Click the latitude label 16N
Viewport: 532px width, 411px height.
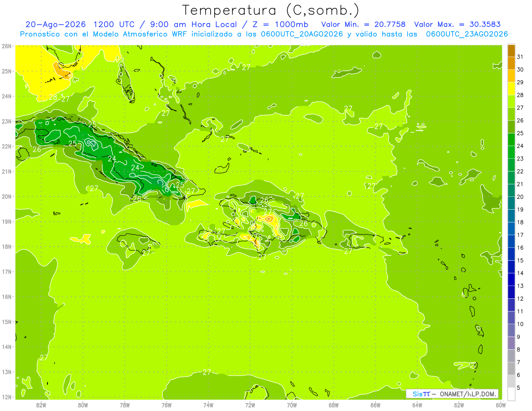point(7,297)
